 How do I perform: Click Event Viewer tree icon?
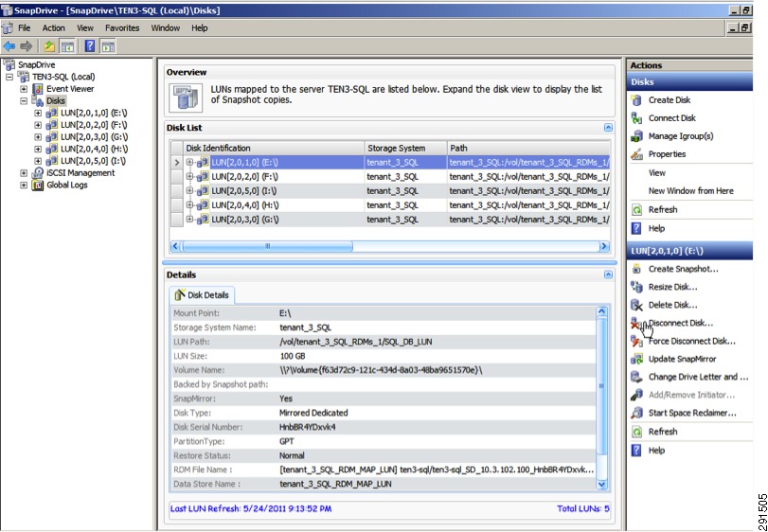click(38, 89)
